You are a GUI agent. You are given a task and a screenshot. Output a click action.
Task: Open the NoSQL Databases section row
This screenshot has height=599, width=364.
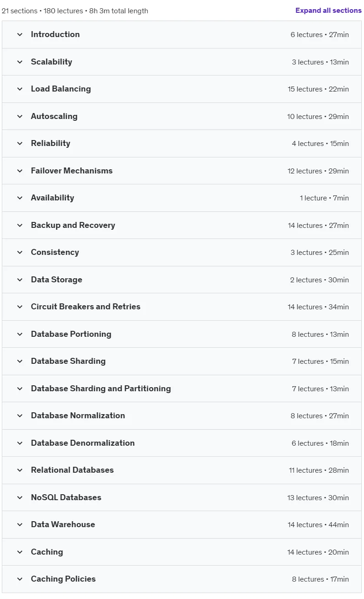pyautogui.click(x=182, y=497)
